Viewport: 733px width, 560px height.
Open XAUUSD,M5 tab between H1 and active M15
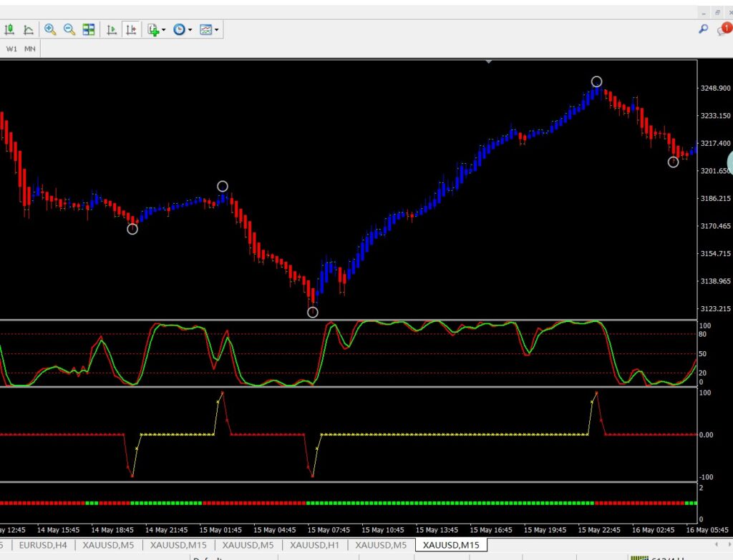(x=381, y=545)
